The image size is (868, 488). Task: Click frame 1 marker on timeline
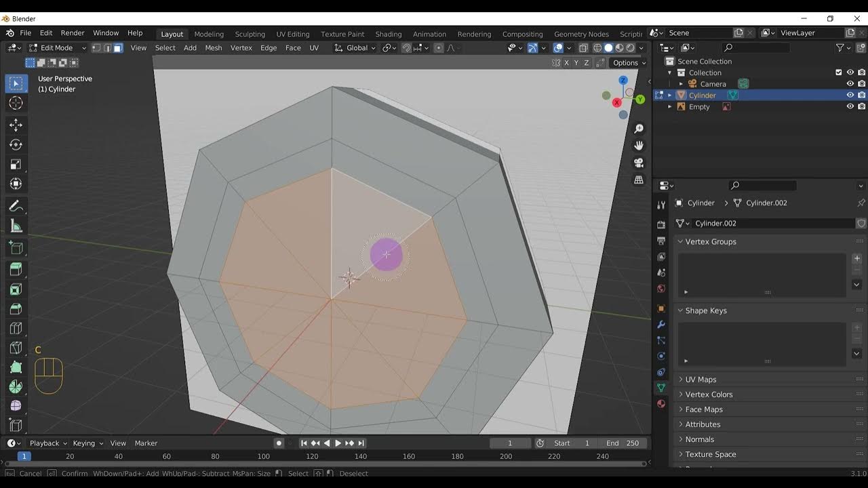(24, 456)
